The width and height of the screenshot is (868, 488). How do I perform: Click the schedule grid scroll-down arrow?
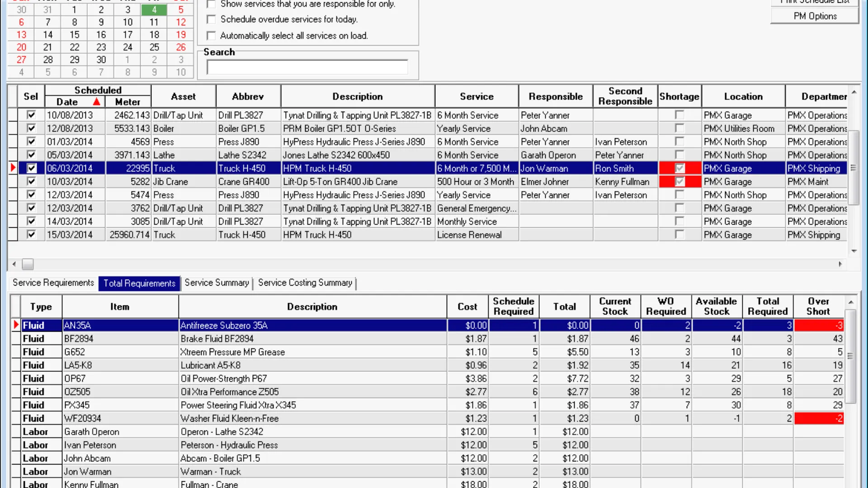tap(854, 251)
